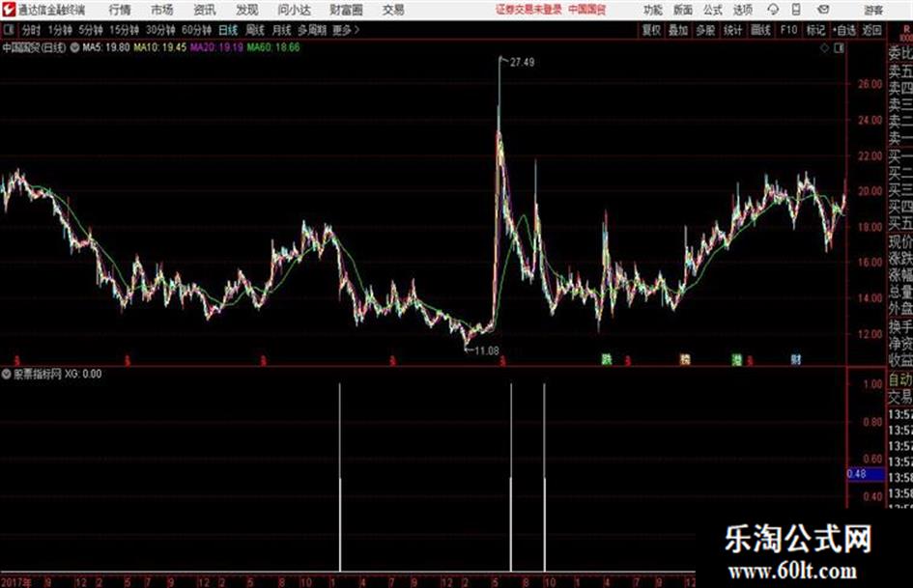
Task: Open the 版面 menu
Action: (x=682, y=10)
